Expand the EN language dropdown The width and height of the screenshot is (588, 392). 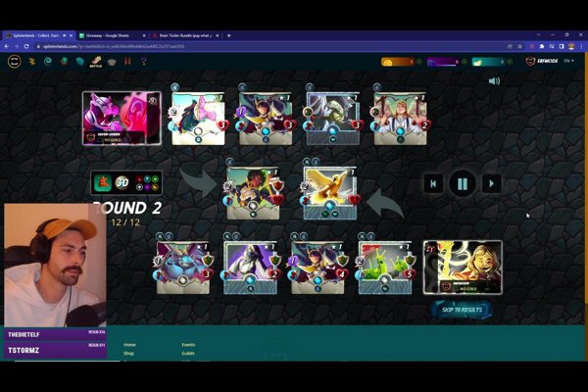(568, 61)
